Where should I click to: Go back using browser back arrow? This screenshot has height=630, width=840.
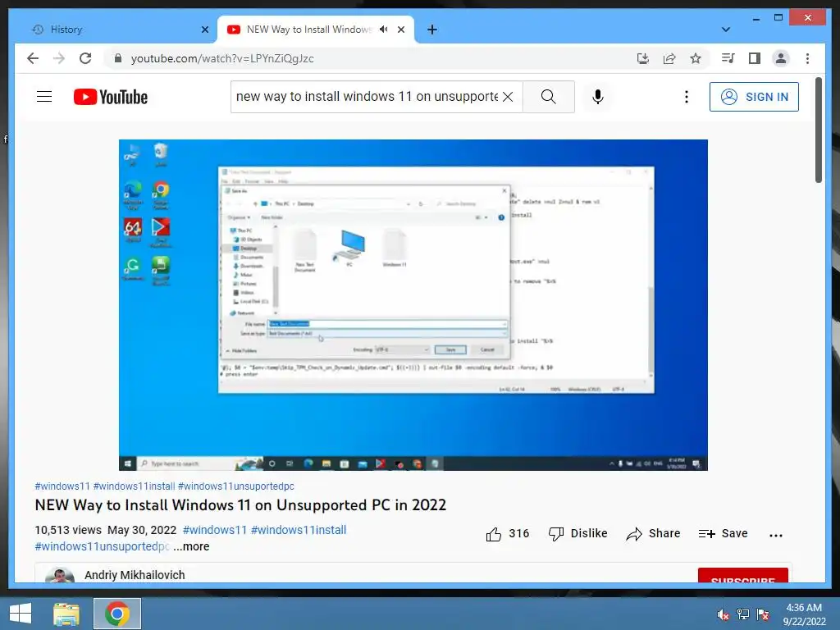33,58
